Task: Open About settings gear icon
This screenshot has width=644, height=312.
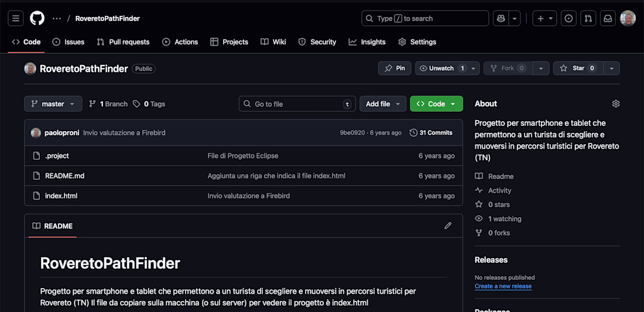Action: 615,104
